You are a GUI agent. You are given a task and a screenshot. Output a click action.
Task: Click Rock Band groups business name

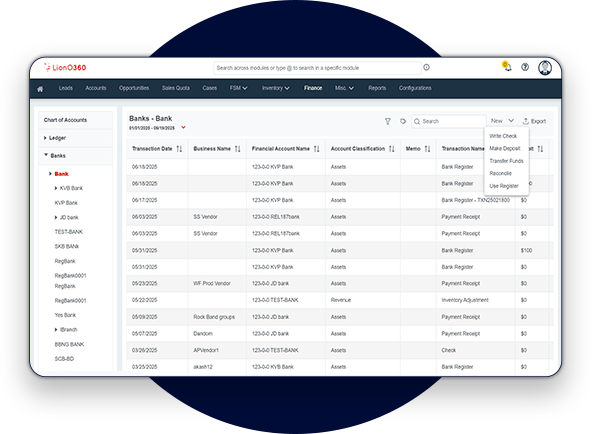tap(214, 317)
